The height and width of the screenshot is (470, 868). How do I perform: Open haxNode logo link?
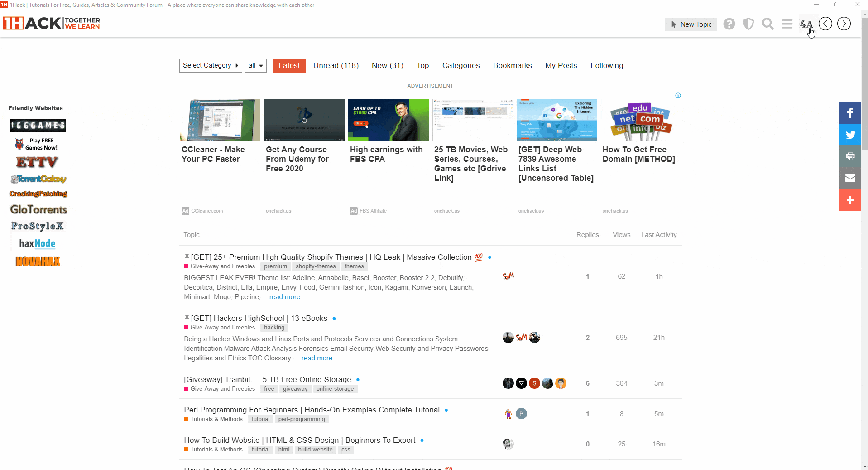coord(37,244)
